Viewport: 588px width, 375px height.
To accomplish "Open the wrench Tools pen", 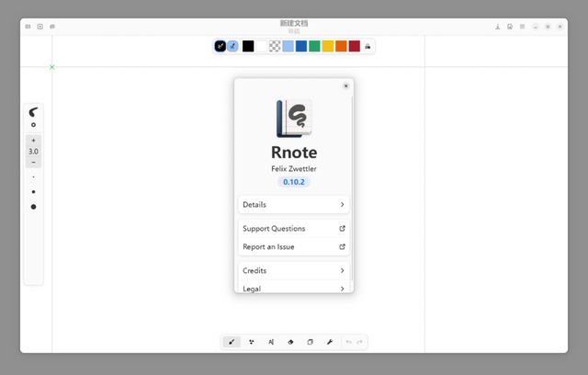I will pyautogui.click(x=329, y=342).
